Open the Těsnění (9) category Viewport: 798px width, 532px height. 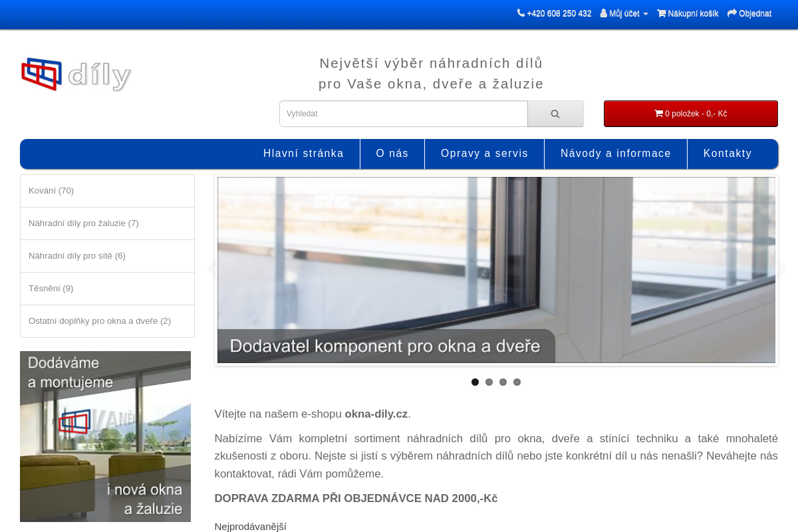[51, 289]
